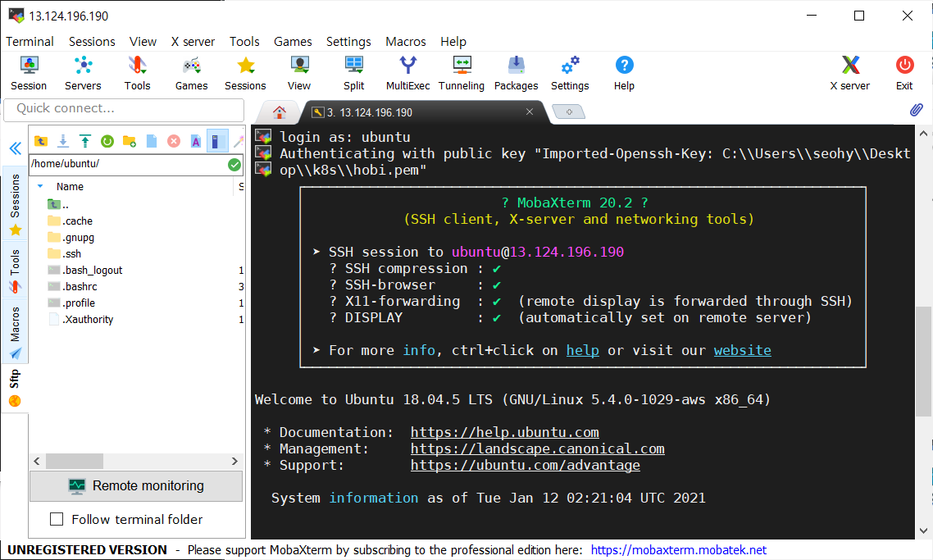Click the Packages toolbar icon
The width and height of the screenshot is (933, 560).
click(516, 66)
